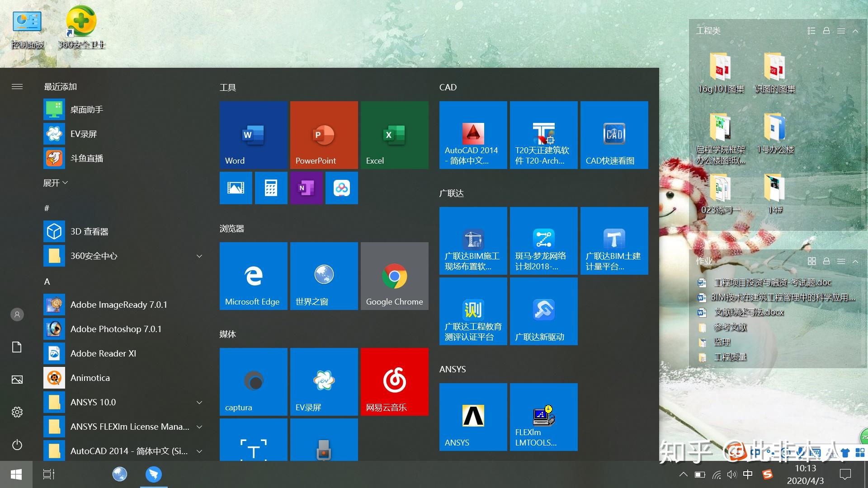Viewport: 868px width, 488px height.
Task: Open the 广联达BIM施工现场布置软件 tile
Action: tap(473, 241)
